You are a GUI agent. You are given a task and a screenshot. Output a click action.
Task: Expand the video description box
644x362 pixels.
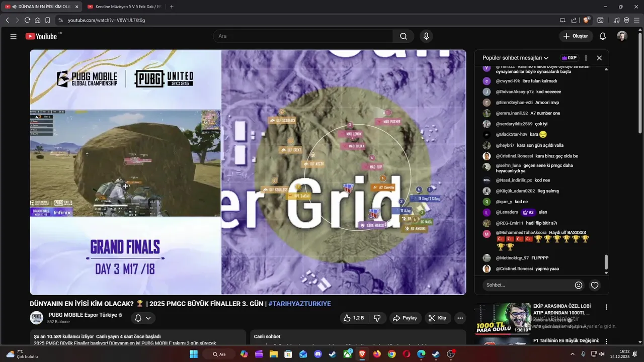(137, 337)
